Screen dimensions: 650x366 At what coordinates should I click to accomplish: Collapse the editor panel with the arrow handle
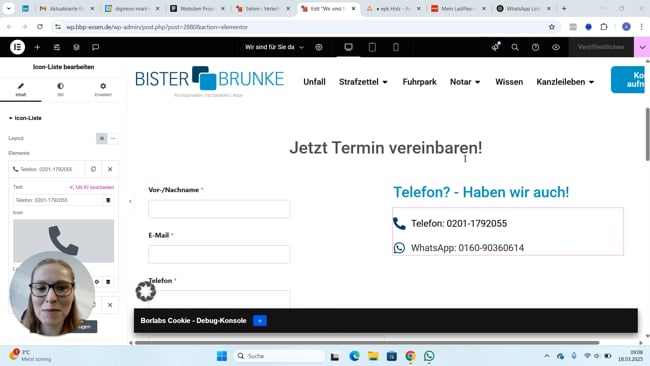pyautogui.click(x=130, y=201)
